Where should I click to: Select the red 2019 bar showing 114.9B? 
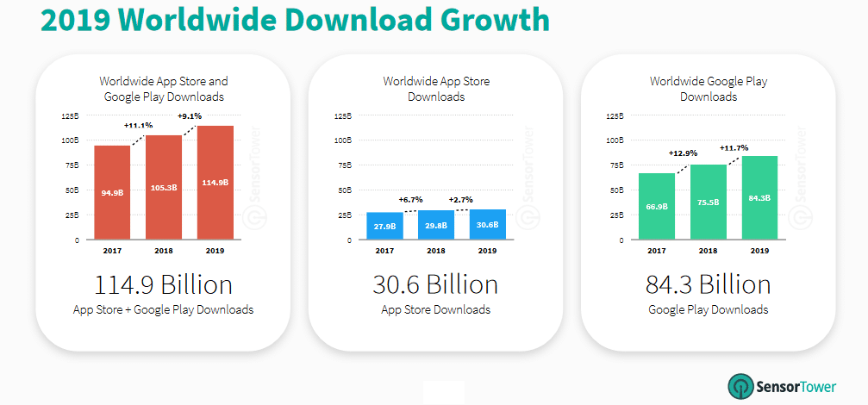(215, 183)
